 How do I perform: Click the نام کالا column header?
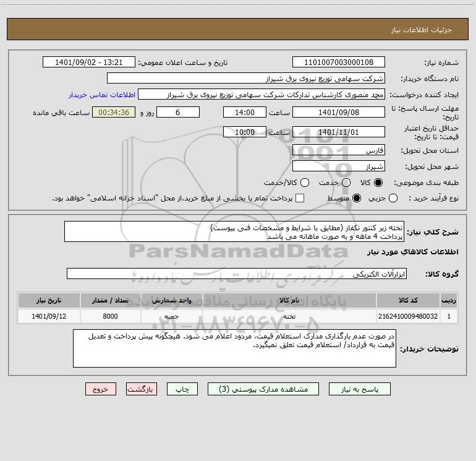point(289,300)
